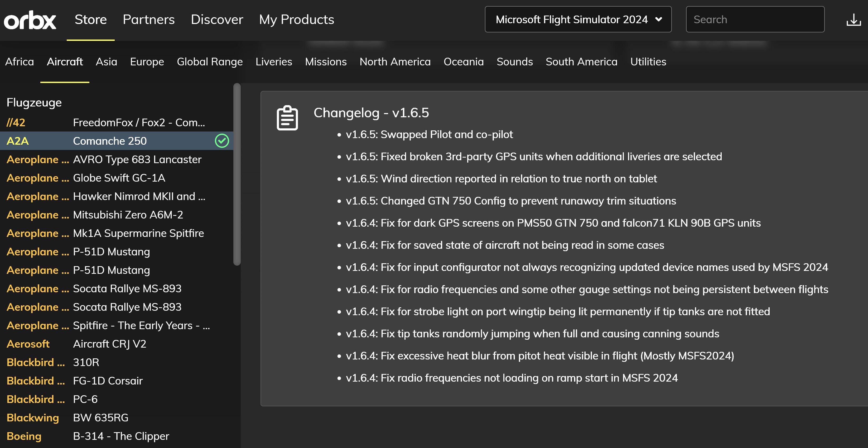The width and height of the screenshot is (868, 448).
Task: Select the Africa category
Action: click(20, 62)
